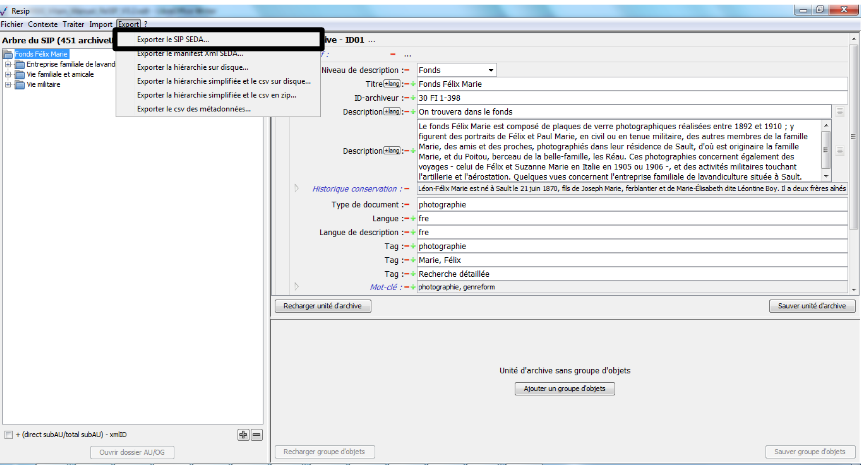This screenshot has width=865, height=465.
Task: Click green plus beside Langue de description
Action: [x=412, y=232]
